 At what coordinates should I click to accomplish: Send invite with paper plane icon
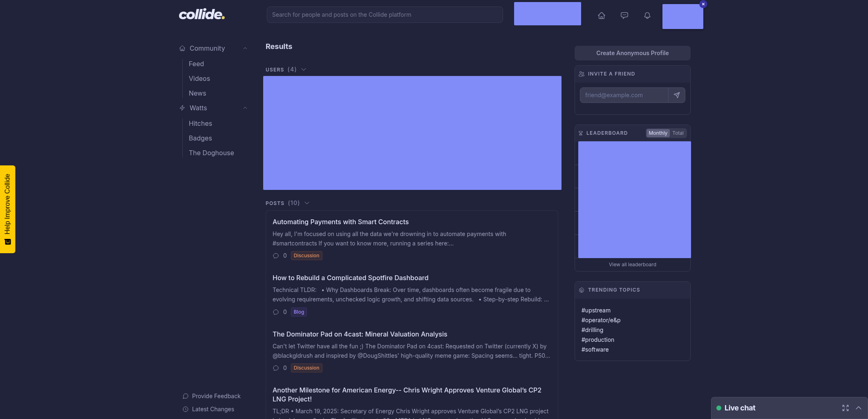677,95
